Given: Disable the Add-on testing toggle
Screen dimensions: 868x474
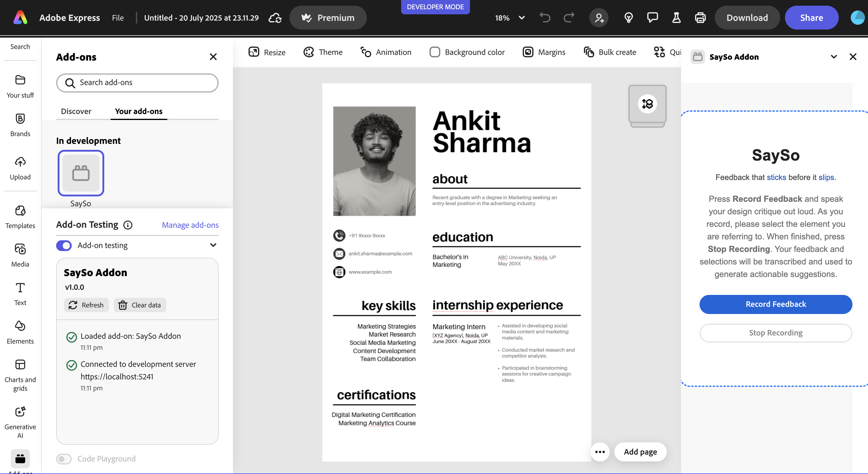Looking at the screenshot, I should (64, 245).
